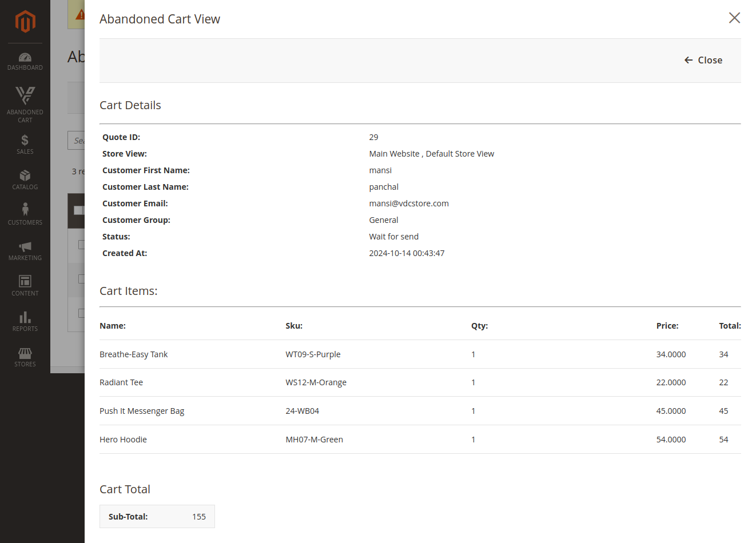
Task: Open the Reports menu
Action: pos(25,321)
